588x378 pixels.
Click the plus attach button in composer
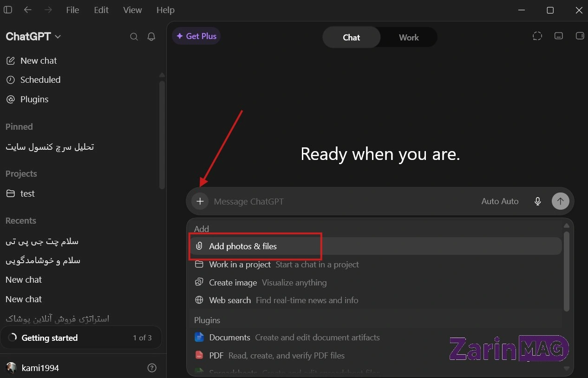pyautogui.click(x=200, y=201)
